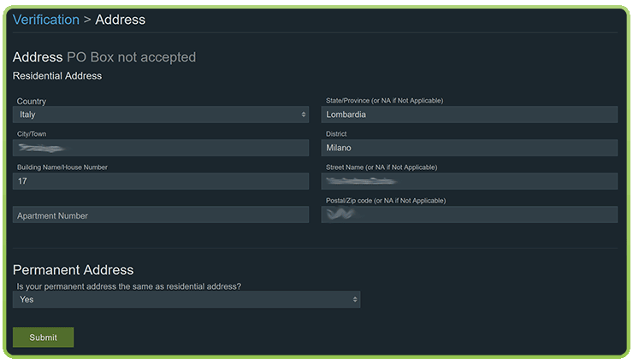Click into the City/Town input field

[161, 148]
